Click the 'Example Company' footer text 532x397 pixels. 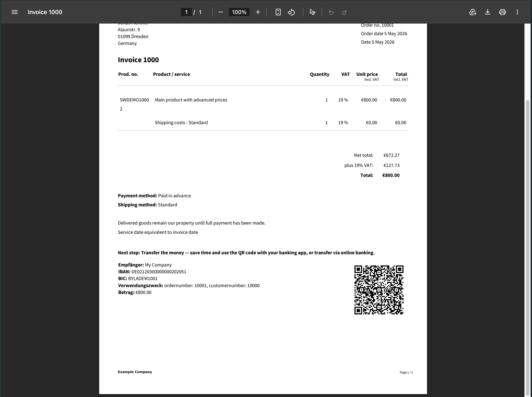coord(135,372)
